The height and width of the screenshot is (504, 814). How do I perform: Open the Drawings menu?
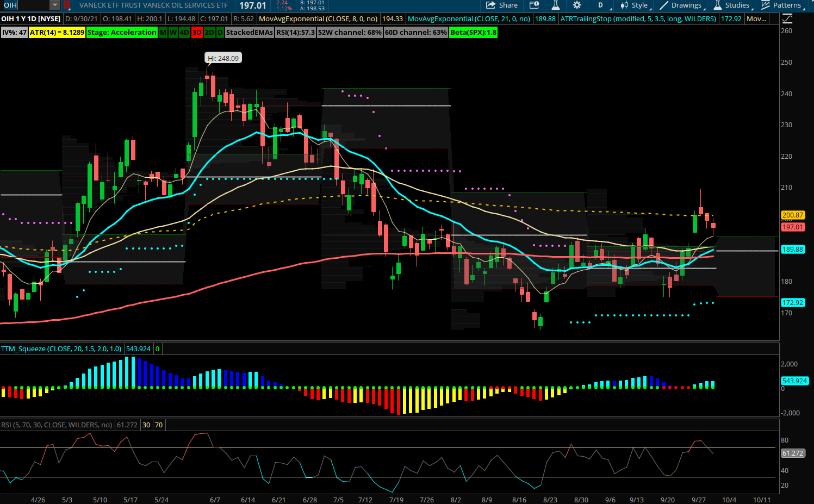[682, 5]
